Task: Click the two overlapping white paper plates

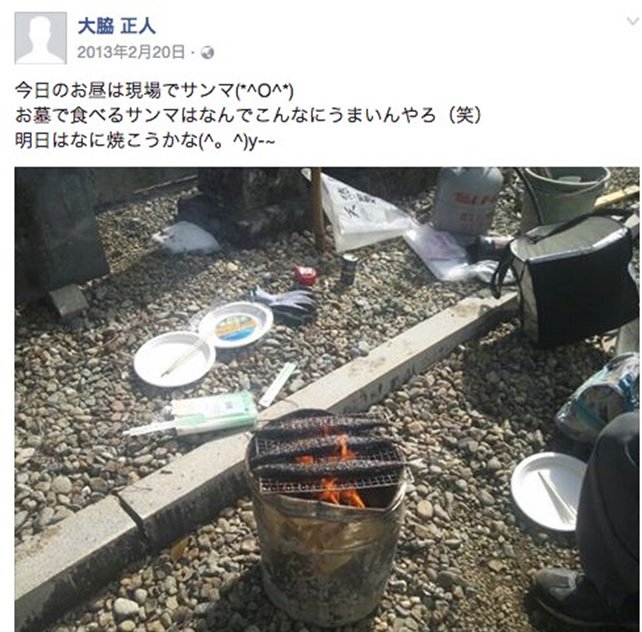Action: point(203,343)
